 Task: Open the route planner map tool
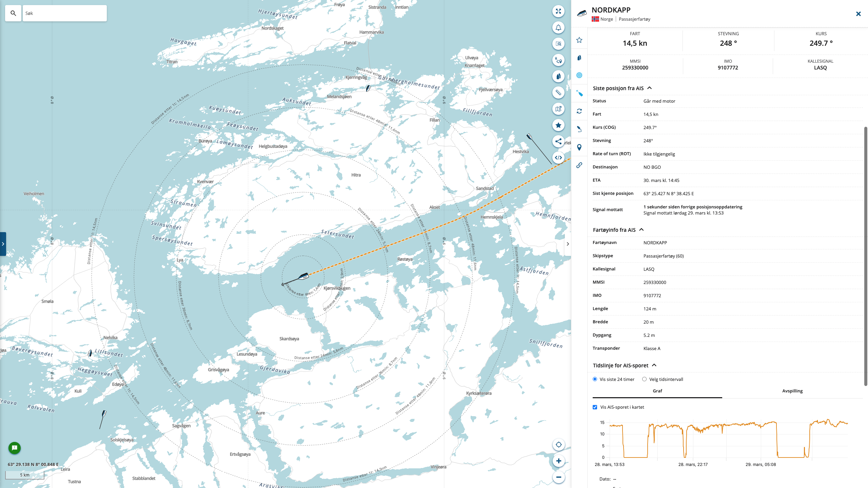(558, 60)
